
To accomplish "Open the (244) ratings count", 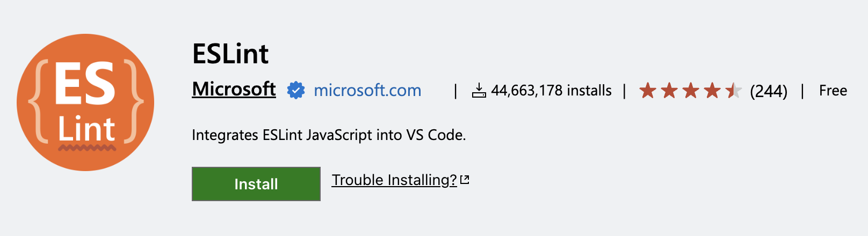I will pyautogui.click(x=769, y=91).
